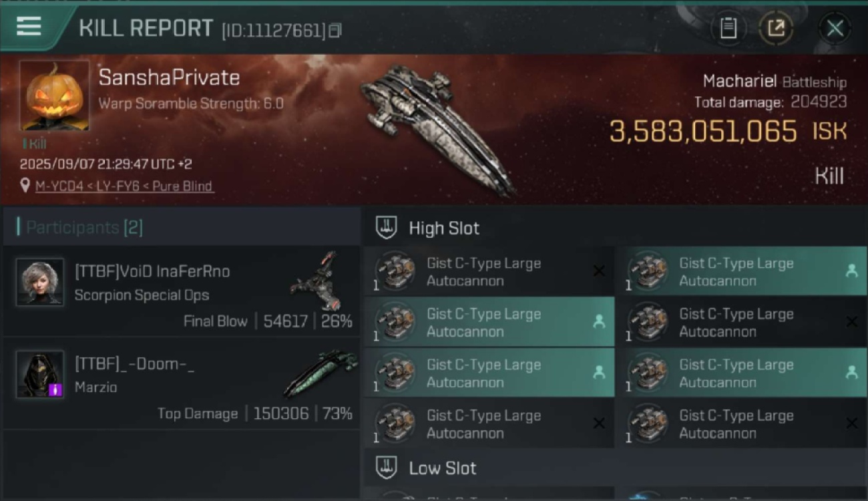Viewport: 868px width, 501px height.
Task: Tap the 3,583,051,065 ISK value
Action: [x=703, y=132]
